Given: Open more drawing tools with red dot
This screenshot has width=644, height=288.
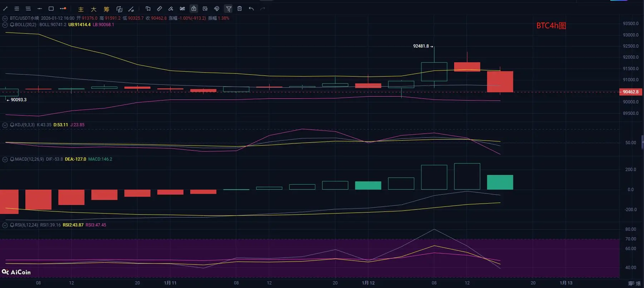Looking at the screenshot, I should point(63,9).
